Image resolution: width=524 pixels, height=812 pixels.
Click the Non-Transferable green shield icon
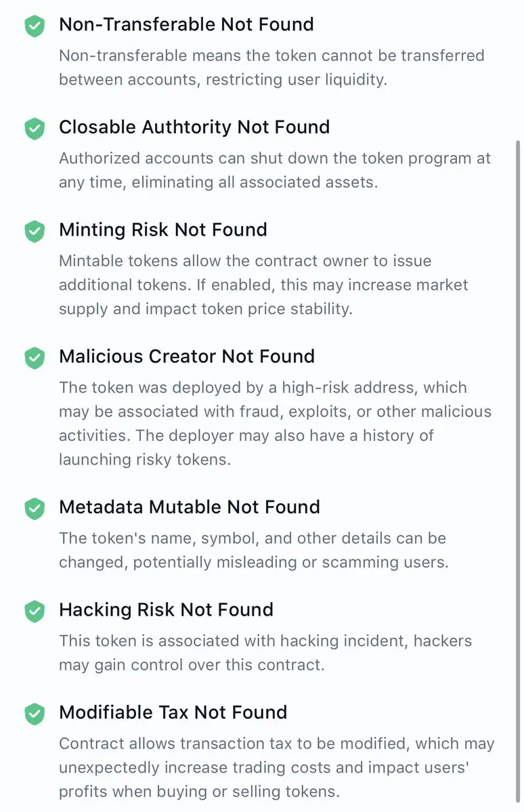(35, 26)
